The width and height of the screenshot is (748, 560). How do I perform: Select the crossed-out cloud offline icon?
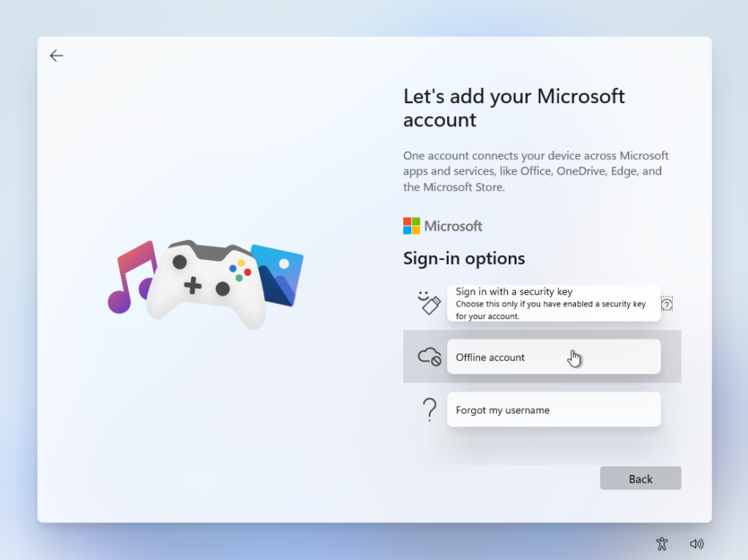click(x=429, y=357)
